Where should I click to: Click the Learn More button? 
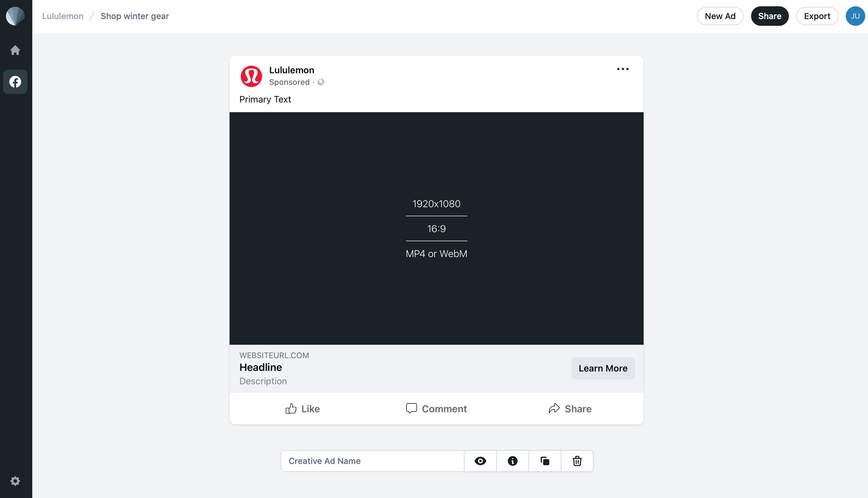603,368
